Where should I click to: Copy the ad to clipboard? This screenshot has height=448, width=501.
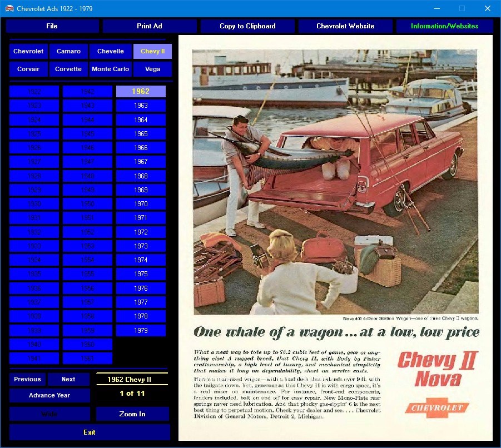click(247, 26)
